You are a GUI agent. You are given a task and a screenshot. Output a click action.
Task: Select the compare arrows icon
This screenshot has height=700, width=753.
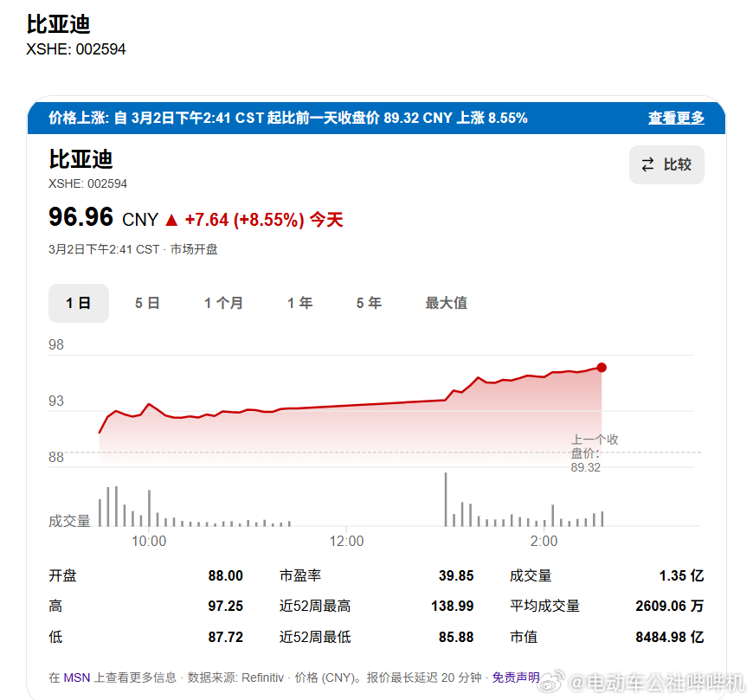[648, 164]
